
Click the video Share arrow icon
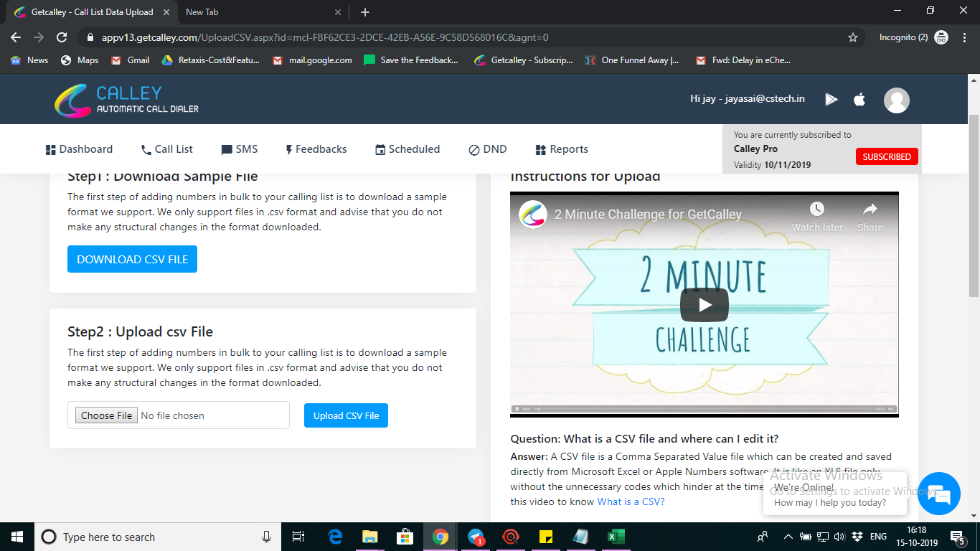870,209
